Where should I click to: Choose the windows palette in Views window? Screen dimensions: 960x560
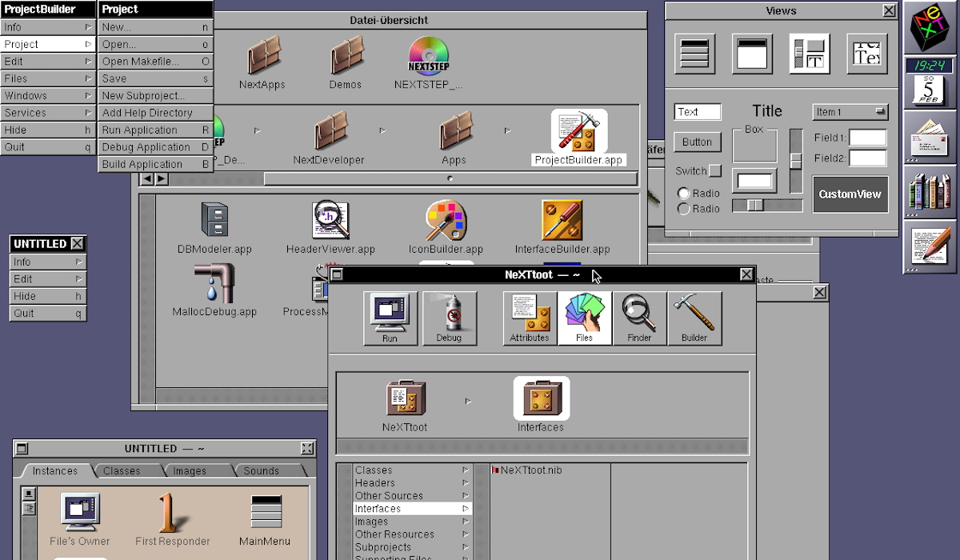[x=752, y=54]
